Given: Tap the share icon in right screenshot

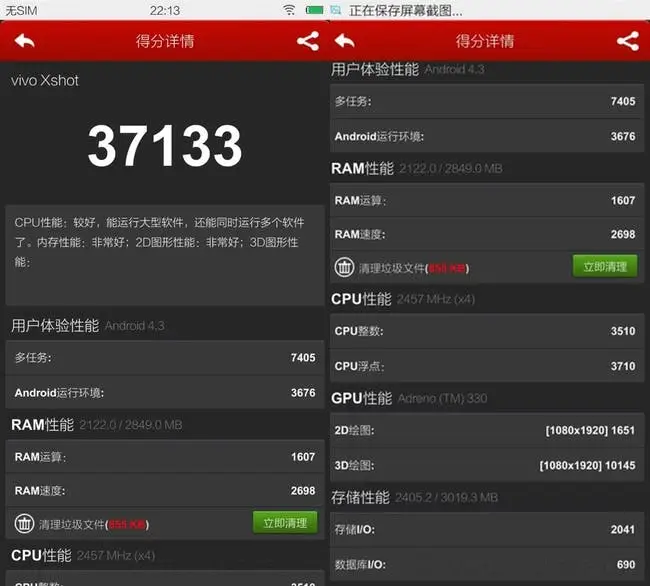Looking at the screenshot, I should [628, 41].
